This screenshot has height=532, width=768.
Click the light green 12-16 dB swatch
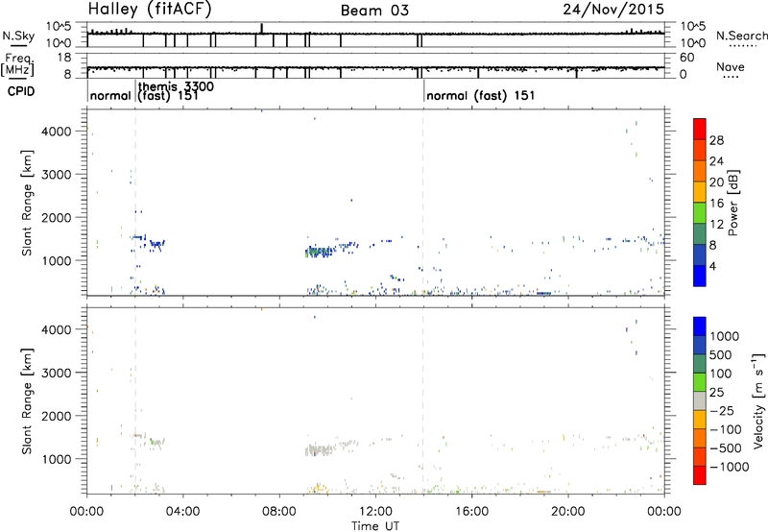700,213
